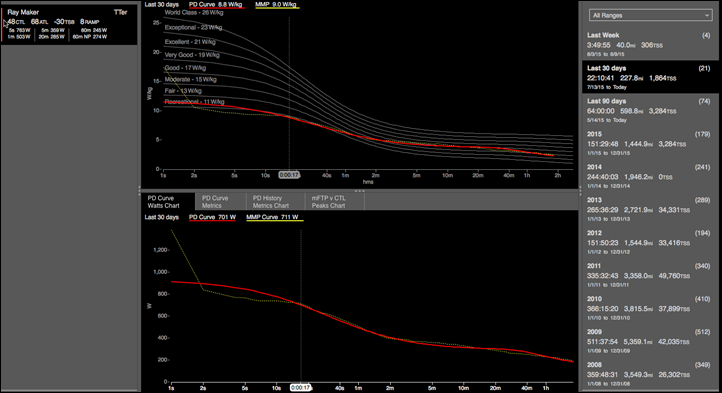Switch to PD Curve Metrics tab
722x393 pixels.
[221, 202]
